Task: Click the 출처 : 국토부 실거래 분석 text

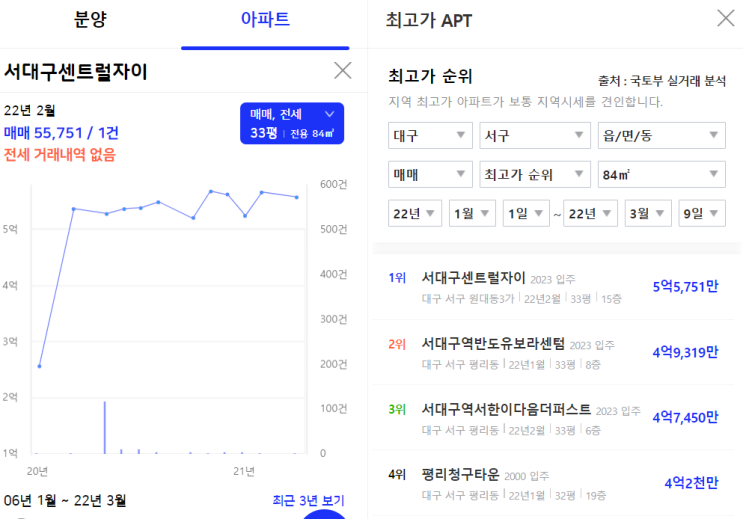Action: (x=662, y=81)
